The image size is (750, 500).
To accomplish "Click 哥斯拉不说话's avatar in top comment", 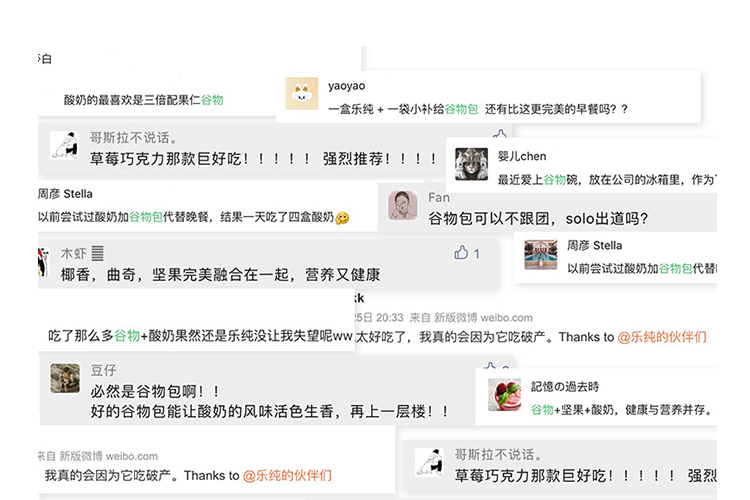I will [x=64, y=145].
